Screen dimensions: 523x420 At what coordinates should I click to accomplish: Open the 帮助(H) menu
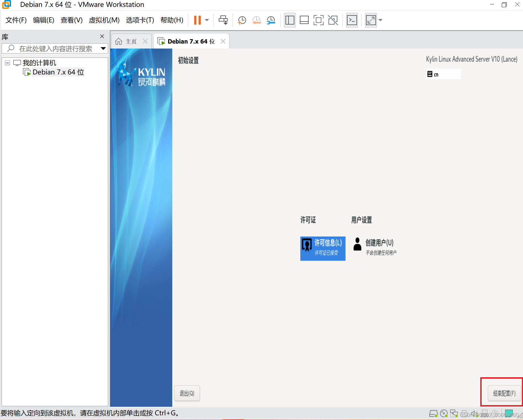[172, 20]
